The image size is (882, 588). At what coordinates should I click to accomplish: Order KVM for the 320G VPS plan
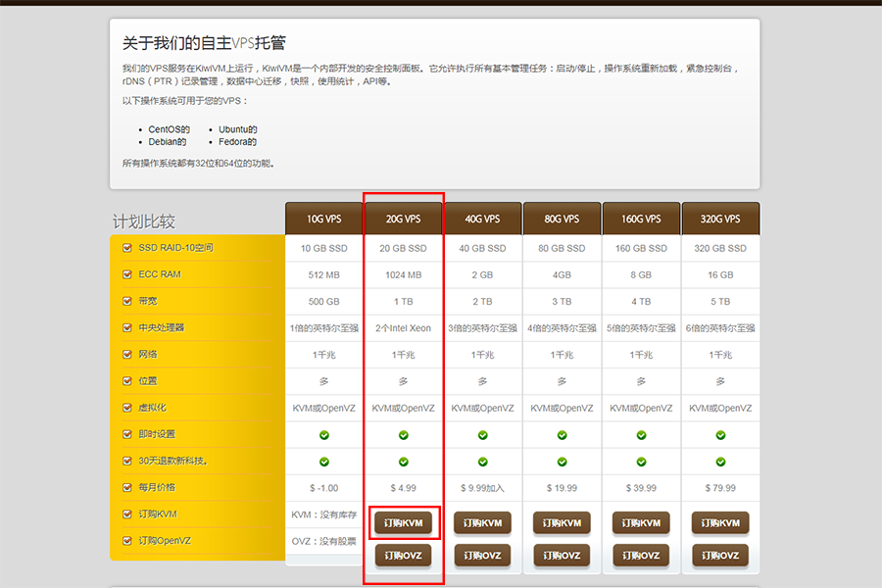click(x=720, y=522)
